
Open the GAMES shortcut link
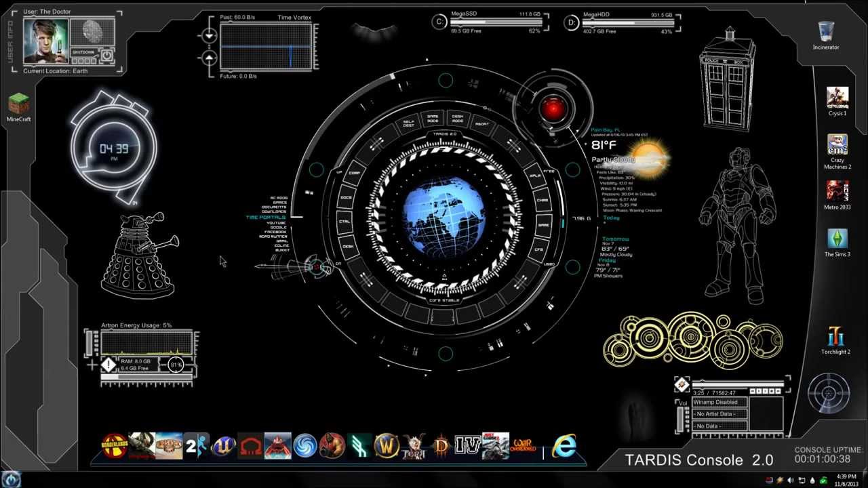pos(279,203)
